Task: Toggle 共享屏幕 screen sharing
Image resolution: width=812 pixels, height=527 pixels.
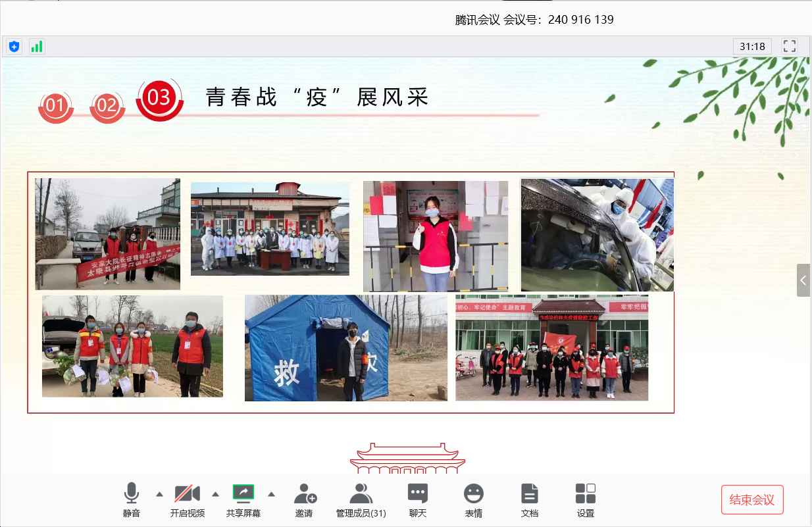Action: click(243, 499)
